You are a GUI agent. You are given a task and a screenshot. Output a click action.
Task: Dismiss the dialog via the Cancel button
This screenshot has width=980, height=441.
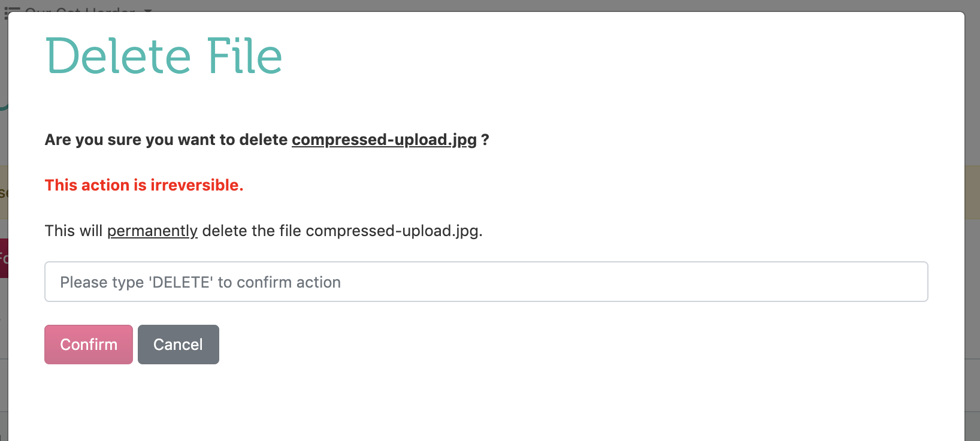[x=178, y=344]
